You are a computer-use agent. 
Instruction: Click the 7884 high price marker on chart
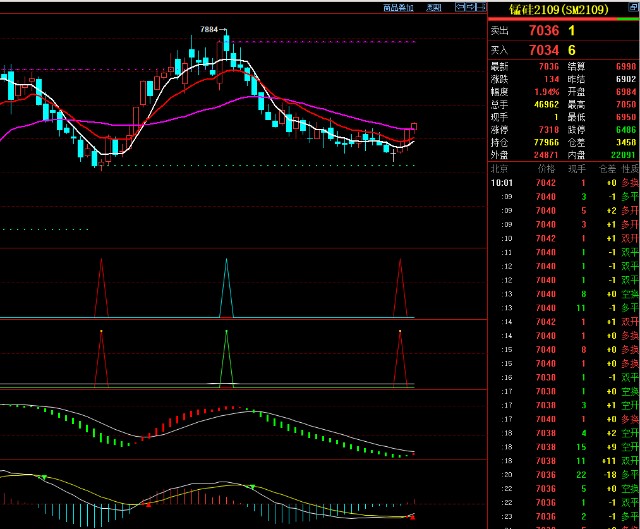(x=208, y=30)
